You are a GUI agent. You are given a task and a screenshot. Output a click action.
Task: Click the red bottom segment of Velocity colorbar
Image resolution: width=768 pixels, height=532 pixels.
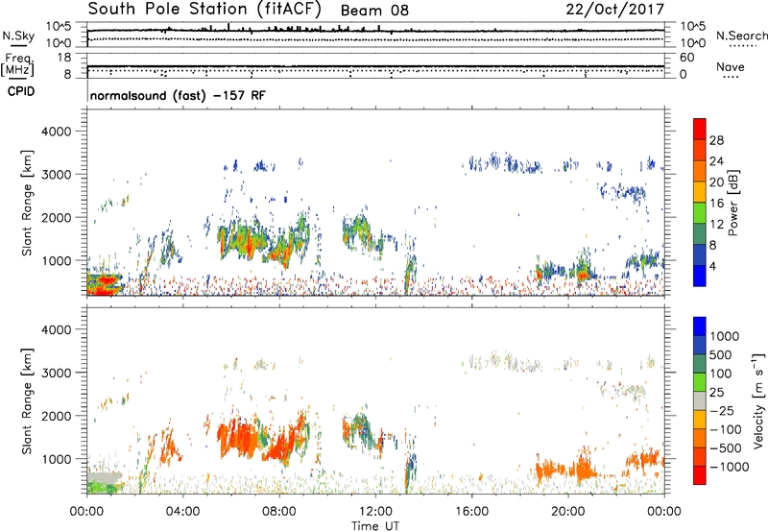[x=700, y=475]
